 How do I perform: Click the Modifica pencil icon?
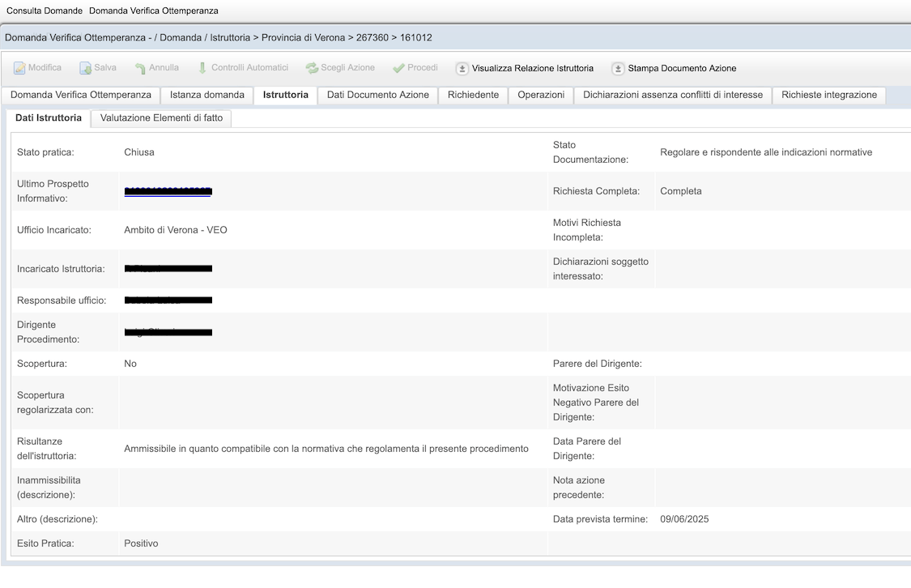(x=19, y=68)
